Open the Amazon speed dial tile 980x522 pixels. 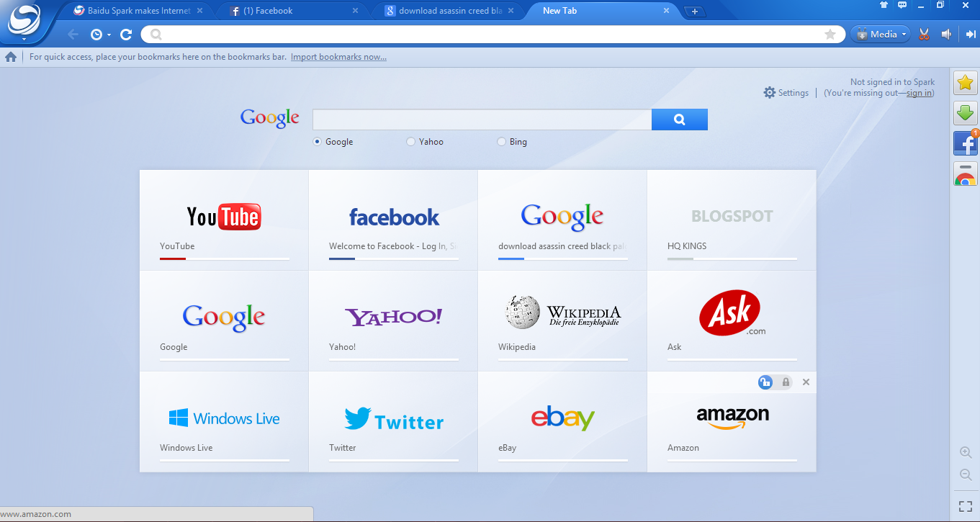pos(732,422)
